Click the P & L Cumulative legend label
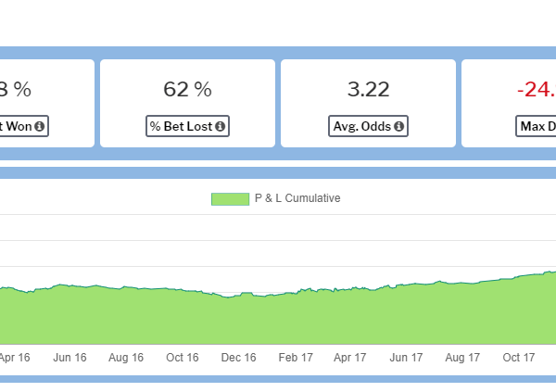Screen dimensions: 556x392 pyautogui.click(x=297, y=198)
